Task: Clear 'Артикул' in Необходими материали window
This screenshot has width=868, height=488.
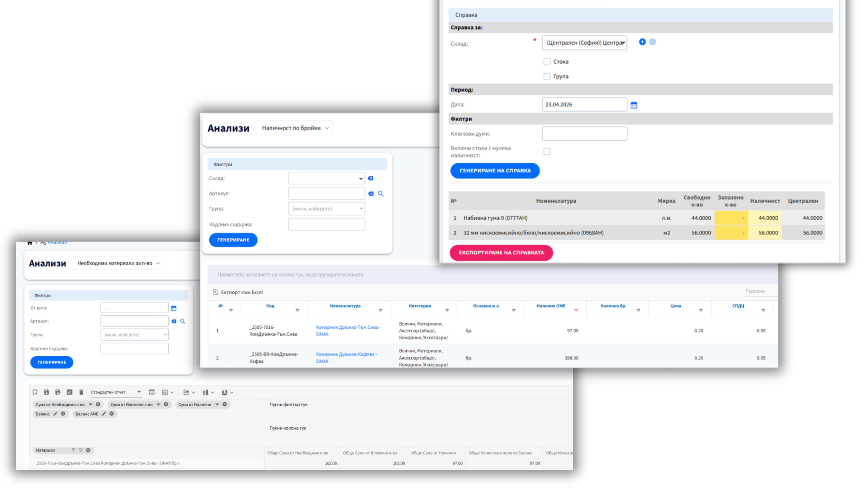Action: click(174, 321)
